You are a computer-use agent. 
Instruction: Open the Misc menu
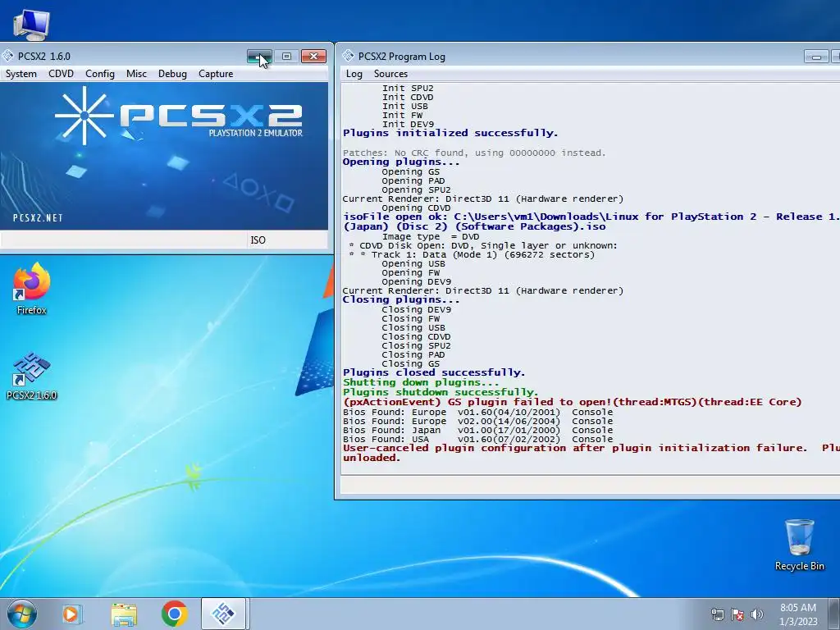tap(136, 74)
